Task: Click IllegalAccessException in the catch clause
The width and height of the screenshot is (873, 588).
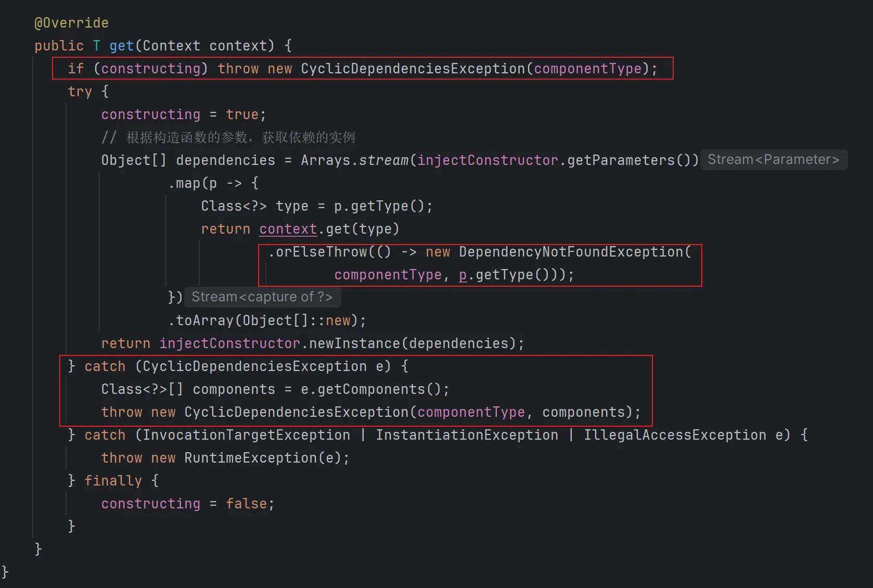Action: 675,435
